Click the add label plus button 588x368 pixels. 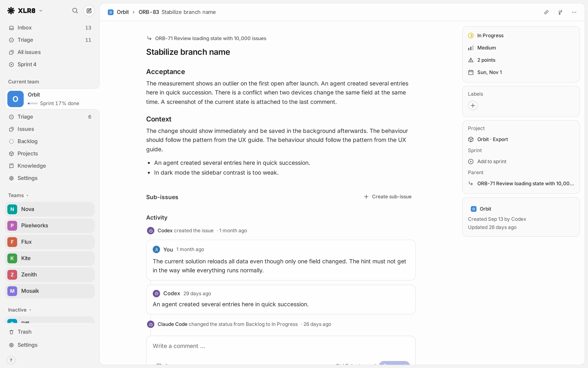click(473, 105)
